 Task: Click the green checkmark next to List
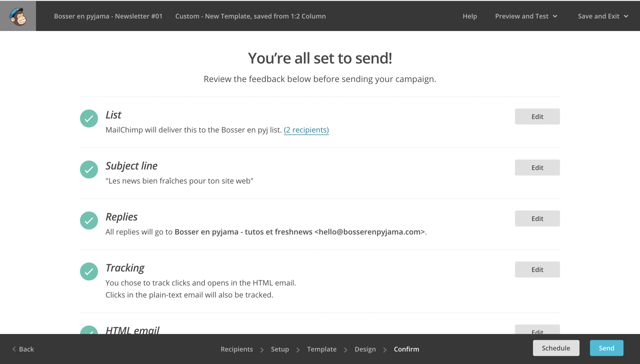click(x=89, y=118)
